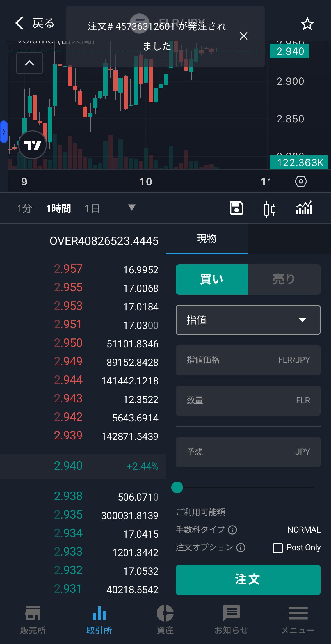Open the お知らせ notifications tab

(231, 620)
